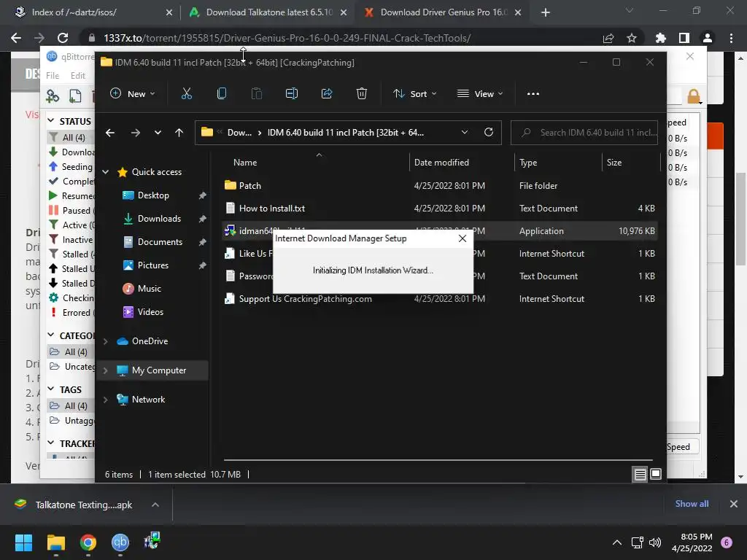Open Google Chrome from taskbar

coord(88,542)
